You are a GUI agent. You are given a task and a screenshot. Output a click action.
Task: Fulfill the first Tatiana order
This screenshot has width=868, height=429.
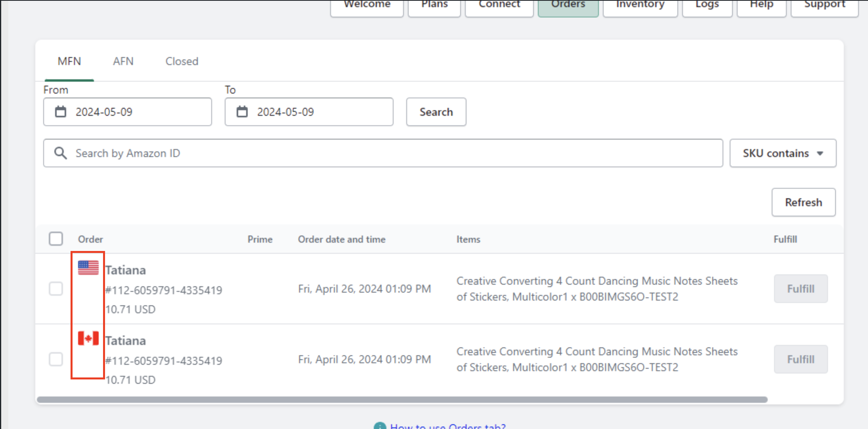[801, 289]
